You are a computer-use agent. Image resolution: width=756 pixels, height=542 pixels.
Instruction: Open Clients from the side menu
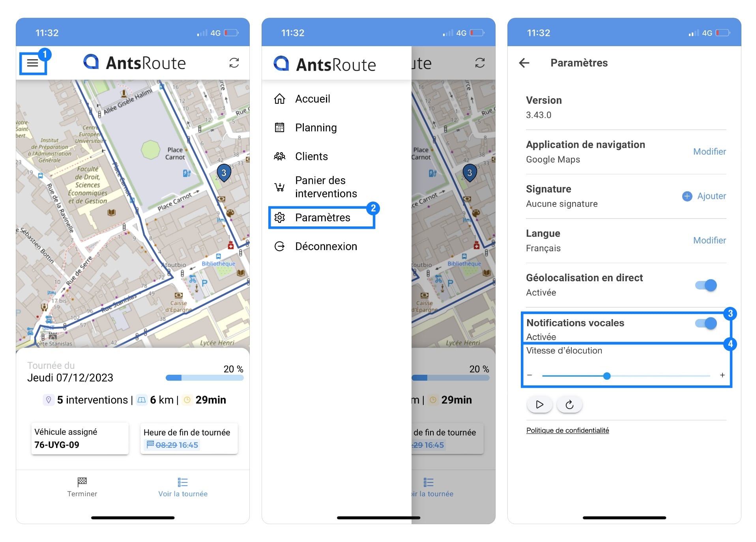click(311, 156)
